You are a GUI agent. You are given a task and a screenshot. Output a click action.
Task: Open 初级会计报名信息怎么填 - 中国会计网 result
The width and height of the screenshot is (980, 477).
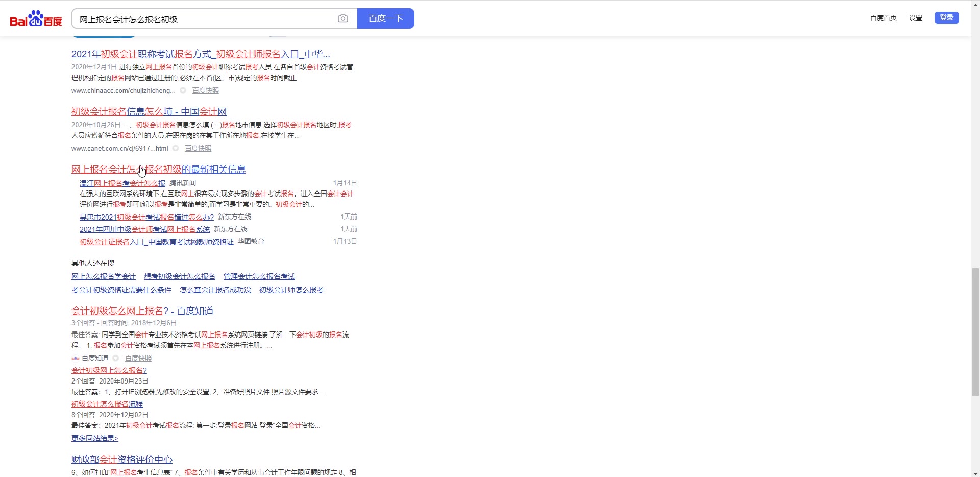(149, 112)
